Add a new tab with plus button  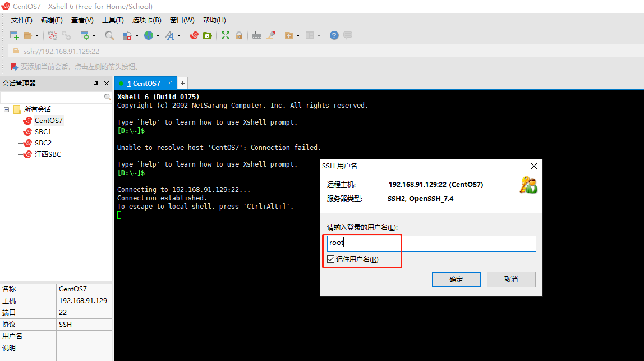pos(183,84)
